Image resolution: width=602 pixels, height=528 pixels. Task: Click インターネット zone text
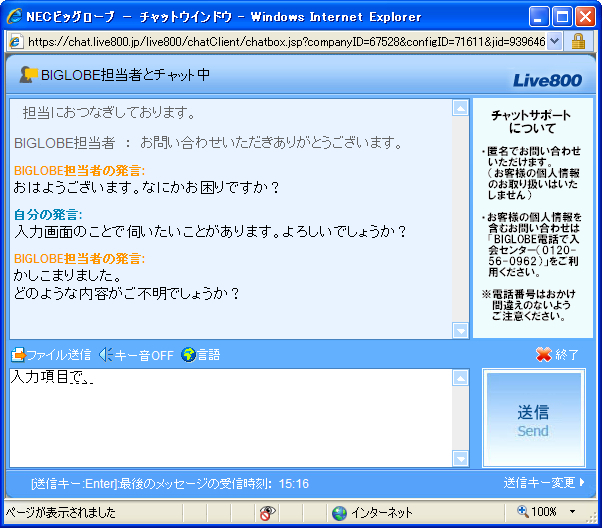[x=382, y=513]
